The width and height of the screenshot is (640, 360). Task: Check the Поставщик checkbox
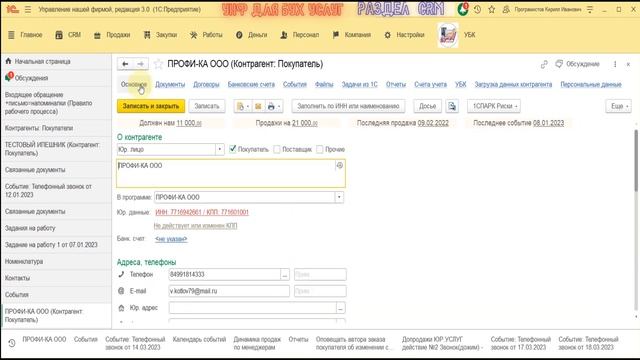[277, 149]
